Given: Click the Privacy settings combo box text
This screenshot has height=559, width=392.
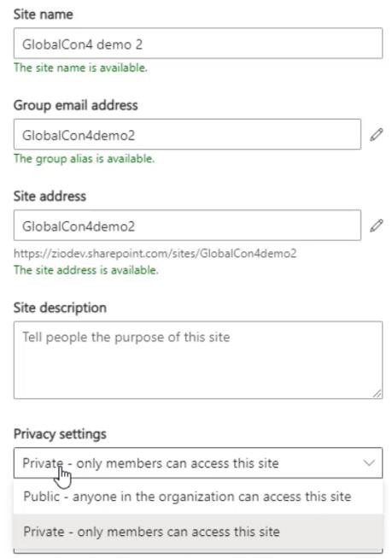Looking at the screenshot, I should point(150,463).
